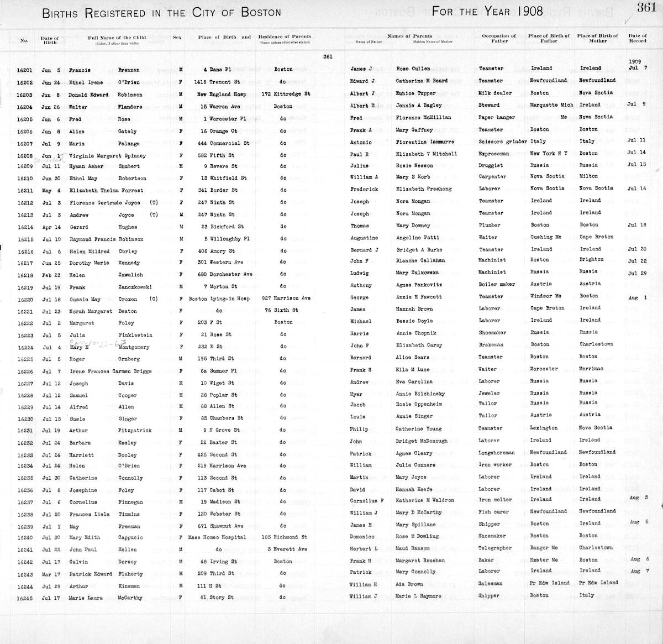Image resolution: width=663 pixels, height=644 pixels.
Task: Select the Full Name of the Child header
Action: pyautogui.click(x=117, y=39)
